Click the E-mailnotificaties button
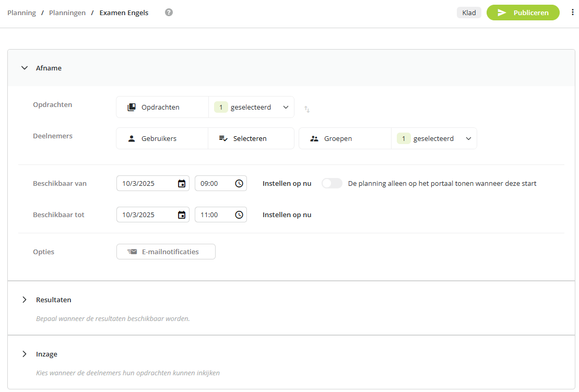 coord(166,252)
